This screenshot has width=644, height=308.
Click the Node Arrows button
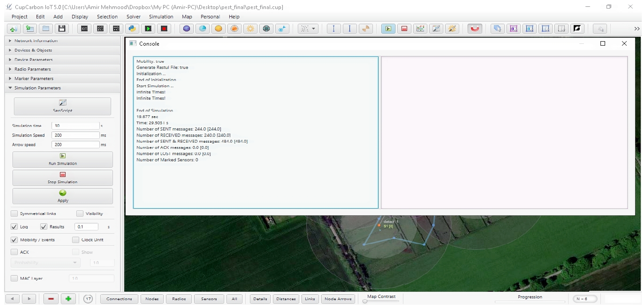tap(338, 299)
